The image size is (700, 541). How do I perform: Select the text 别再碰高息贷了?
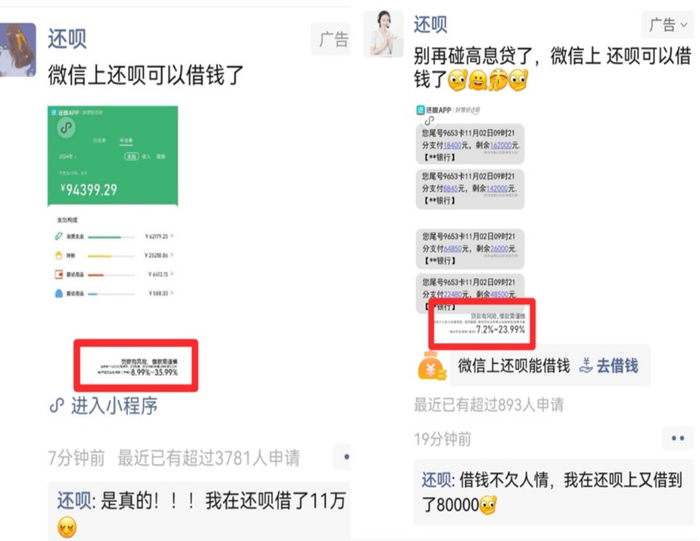[473, 56]
